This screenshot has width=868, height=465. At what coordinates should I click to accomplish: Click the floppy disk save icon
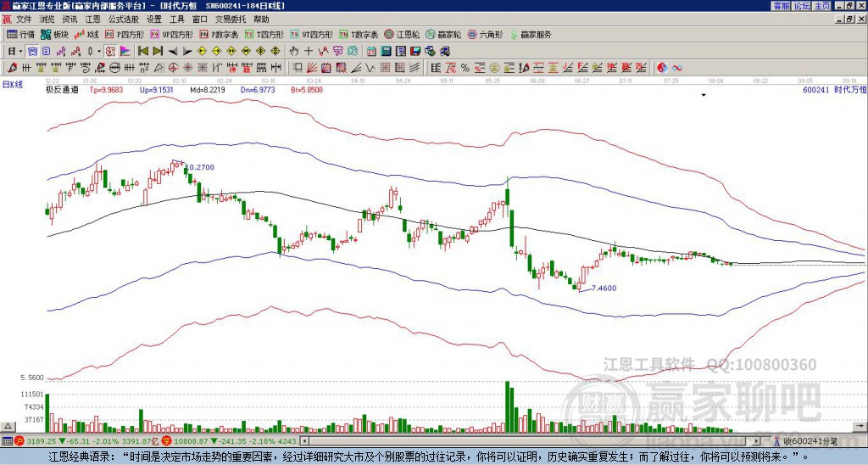point(415,52)
